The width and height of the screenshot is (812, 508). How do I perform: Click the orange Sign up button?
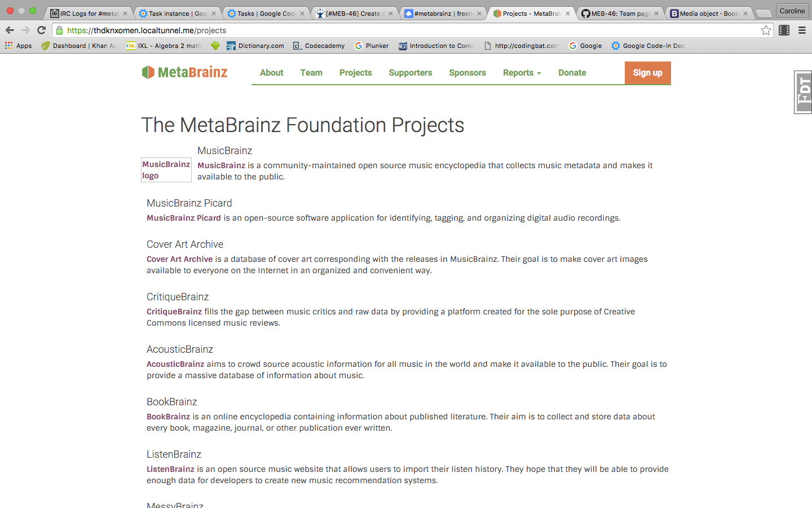[647, 73]
